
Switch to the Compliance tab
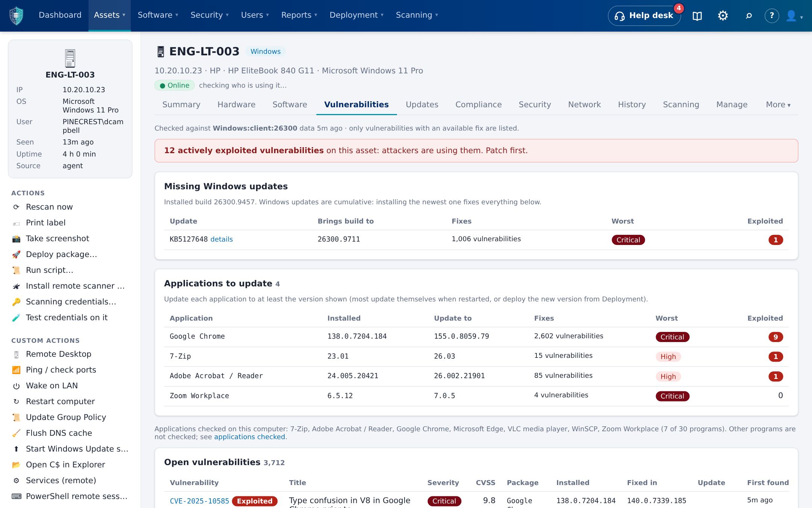[478, 105]
